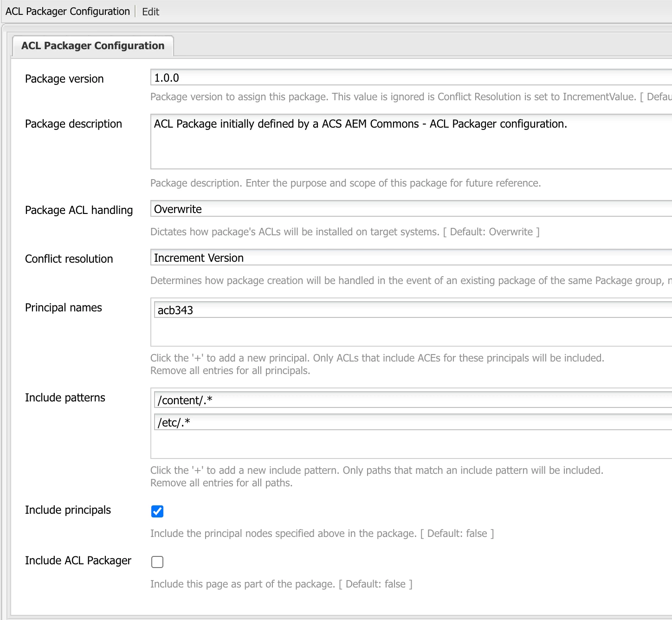Screen dimensions: 672x620
Task: Click the "Package version" label text
Action: coord(65,79)
